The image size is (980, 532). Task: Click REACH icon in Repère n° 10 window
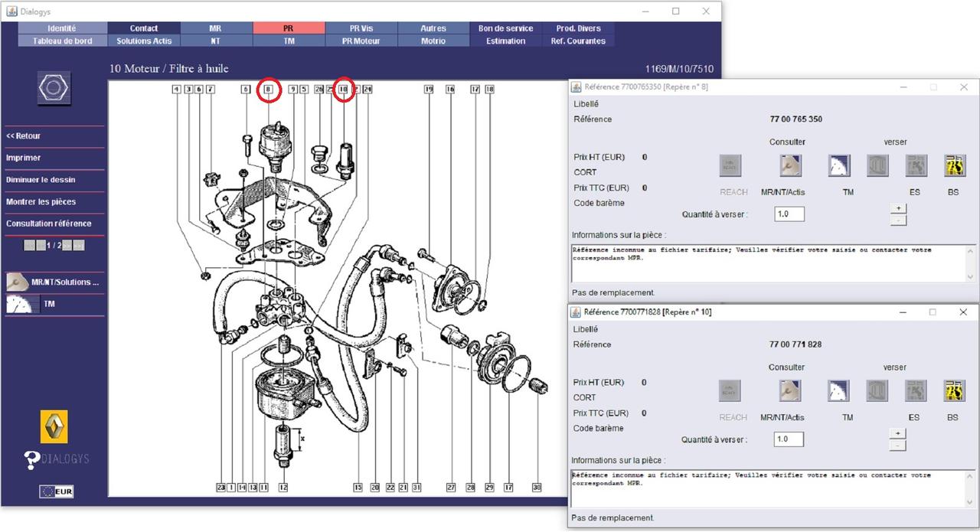[x=730, y=390]
